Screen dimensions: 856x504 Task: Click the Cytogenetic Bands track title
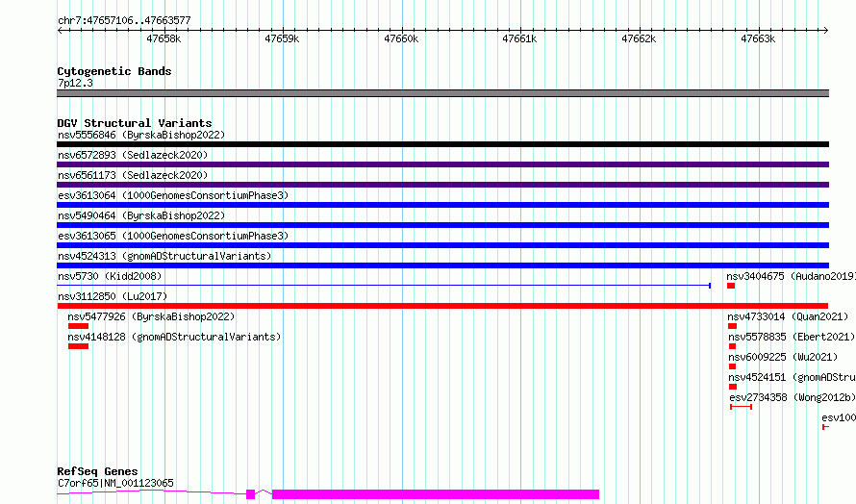[114, 71]
